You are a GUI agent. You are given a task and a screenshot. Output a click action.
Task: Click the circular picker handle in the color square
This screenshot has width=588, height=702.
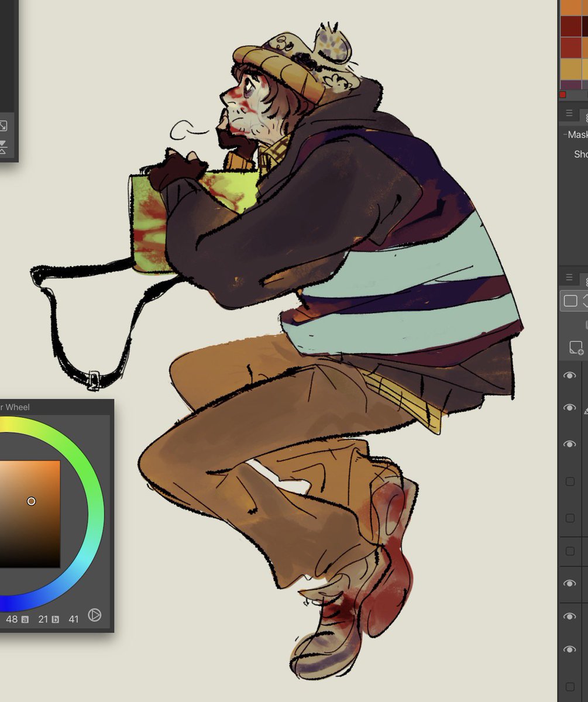tap(31, 501)
